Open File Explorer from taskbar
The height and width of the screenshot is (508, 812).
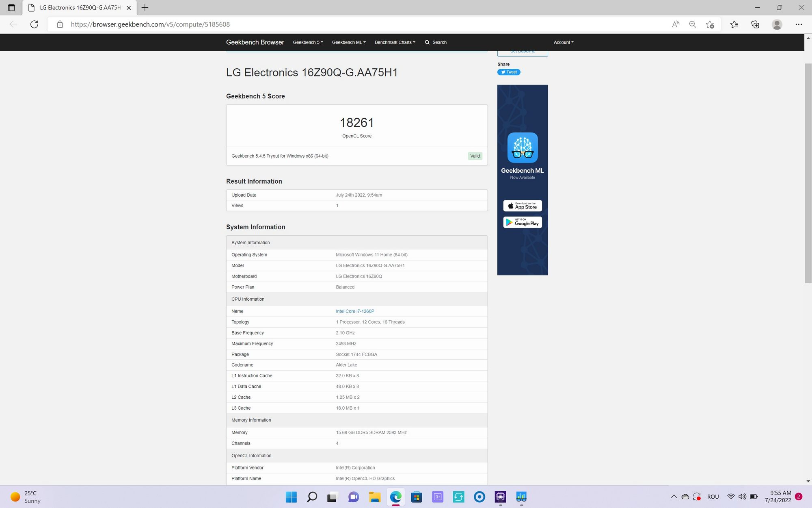point(375,497)
